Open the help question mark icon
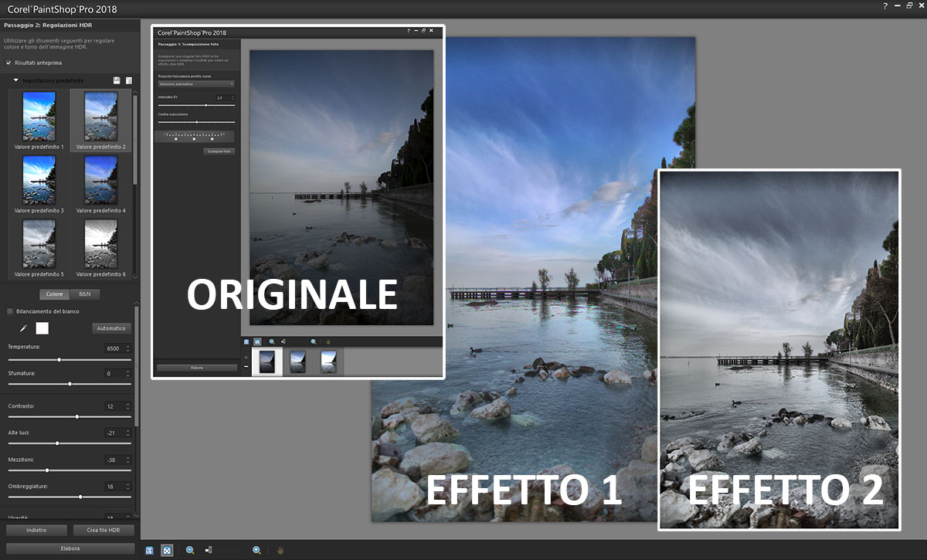Screen dimensions: 927x560 [885, 6]
